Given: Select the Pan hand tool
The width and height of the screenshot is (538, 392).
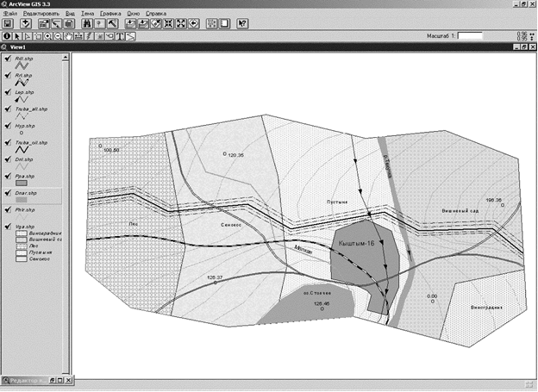Looking at the screenshot, I should (68, 36).
